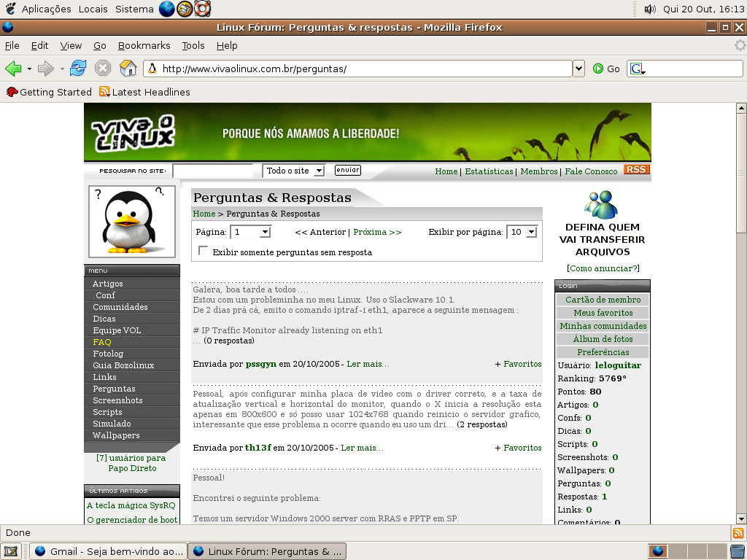Click the orange RSS badge on the site
747x560 pixels.
click(x=636, y=169)
